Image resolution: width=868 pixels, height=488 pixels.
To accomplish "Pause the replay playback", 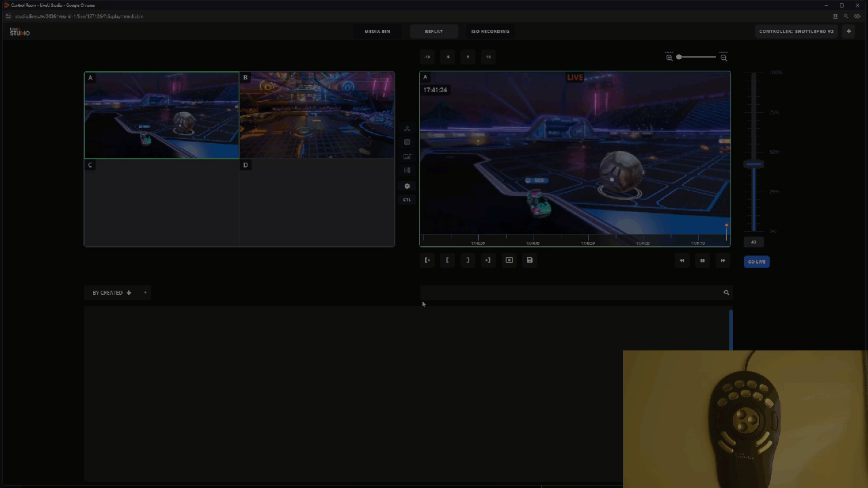I will click(x=703, y=261).
